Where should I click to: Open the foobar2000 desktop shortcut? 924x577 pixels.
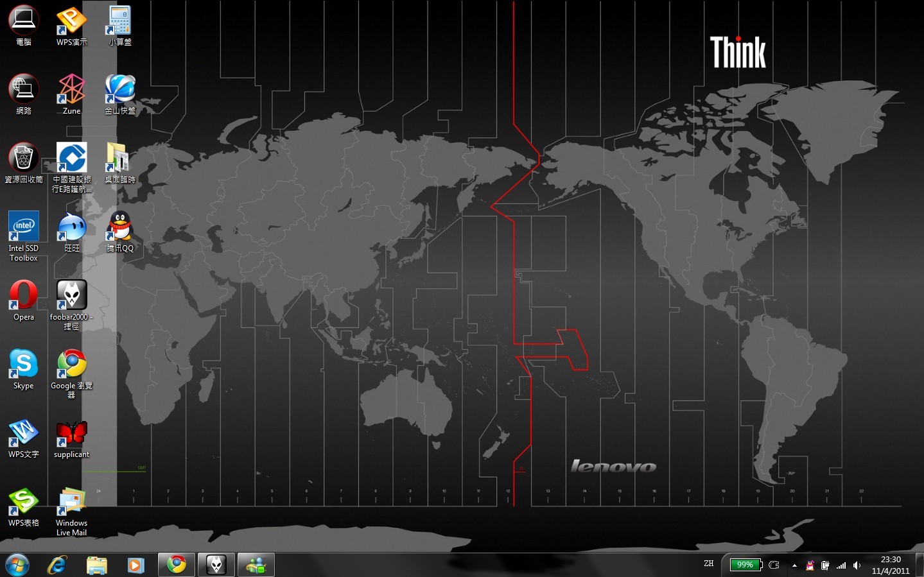click(71, 305)
